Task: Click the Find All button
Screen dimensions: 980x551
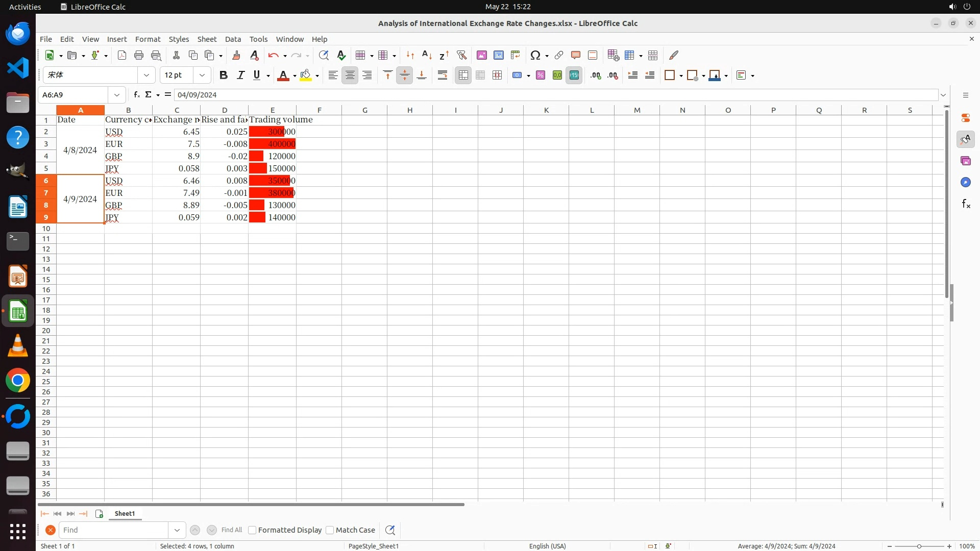Action: (x=232, y=530)
